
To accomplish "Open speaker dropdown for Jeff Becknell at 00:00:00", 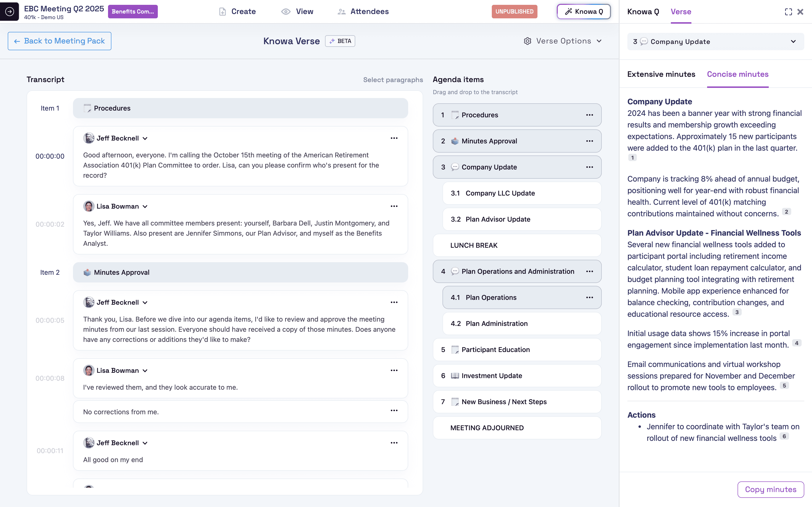I will [145, 139].
